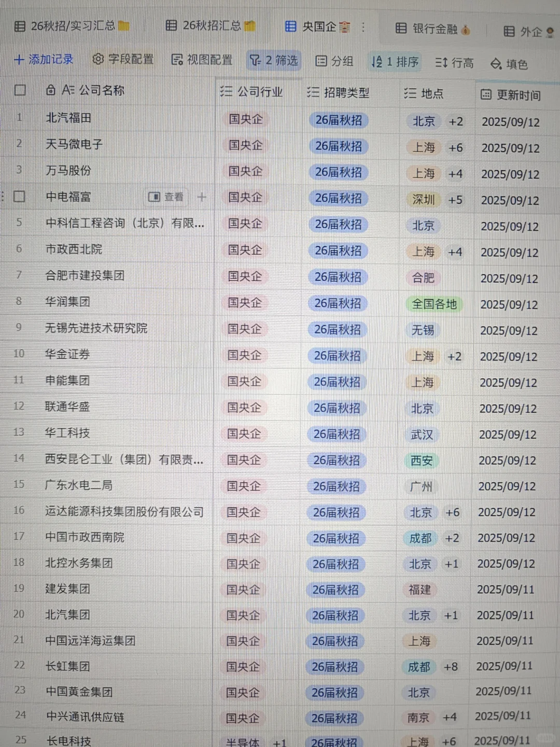Screen dimensions: 560x747
Task: Select the 市政西北院 company cell
Action: (x=74, y=249)
